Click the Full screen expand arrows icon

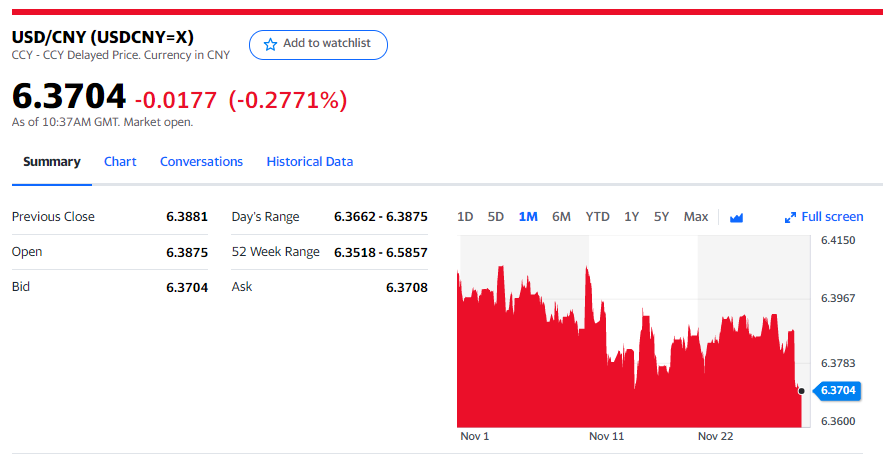coord(790,217)
